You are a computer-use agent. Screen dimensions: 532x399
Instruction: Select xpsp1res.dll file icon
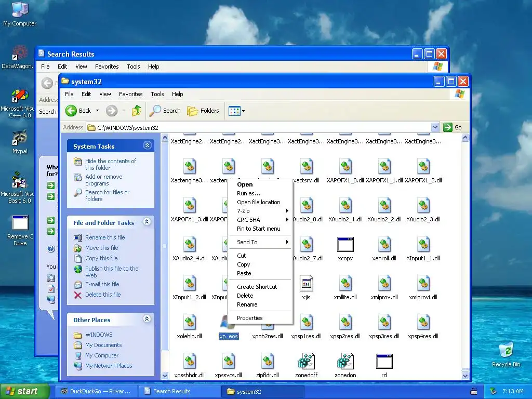coord(307,322)
